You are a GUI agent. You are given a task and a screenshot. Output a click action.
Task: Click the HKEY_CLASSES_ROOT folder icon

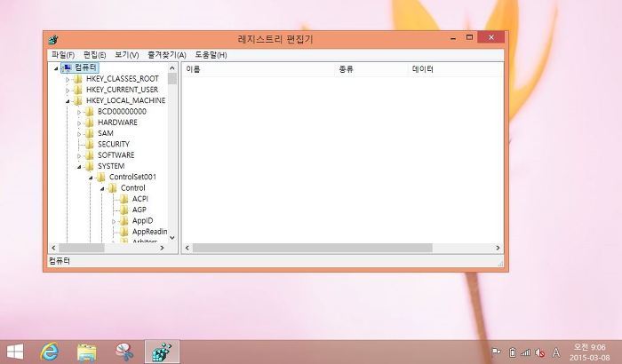click(78, 79)
